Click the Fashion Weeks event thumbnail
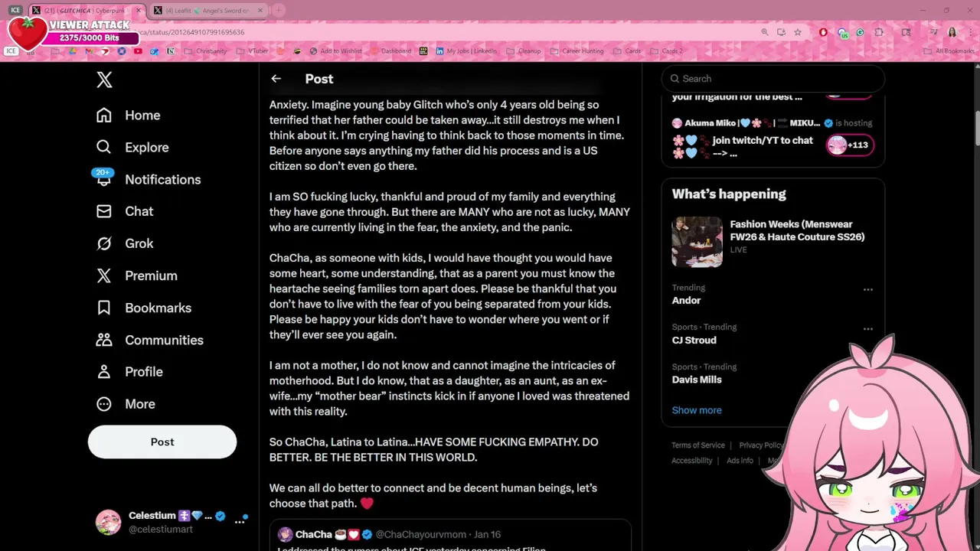Image resolution: width=980 pixels, height=551 pixels. (697, 242)
